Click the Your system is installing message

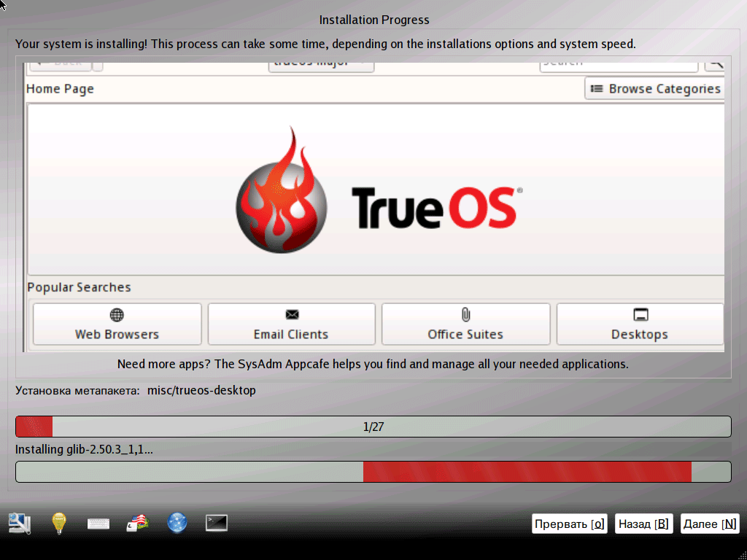[x=325, y=44]
